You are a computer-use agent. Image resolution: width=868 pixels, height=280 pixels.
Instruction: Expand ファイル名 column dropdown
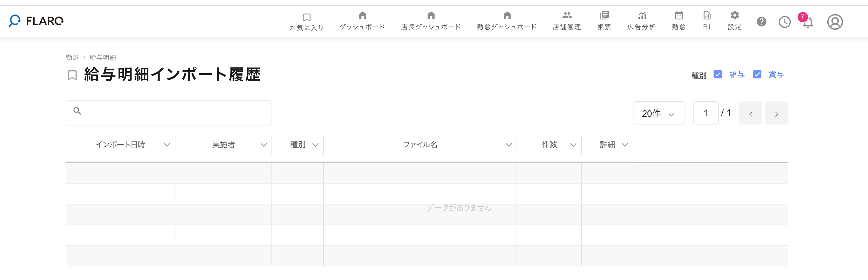click(x=508, y=145)
